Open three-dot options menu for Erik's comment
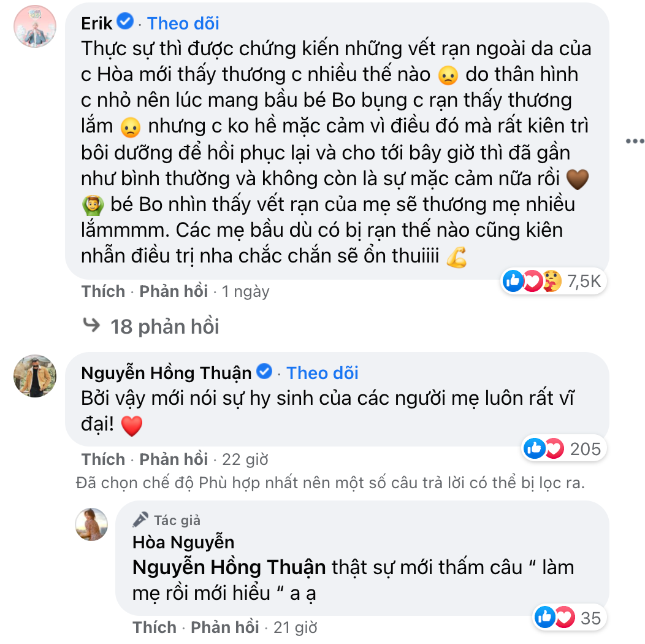This screenshot has height=644, width=645. click(x=635, y=142)
